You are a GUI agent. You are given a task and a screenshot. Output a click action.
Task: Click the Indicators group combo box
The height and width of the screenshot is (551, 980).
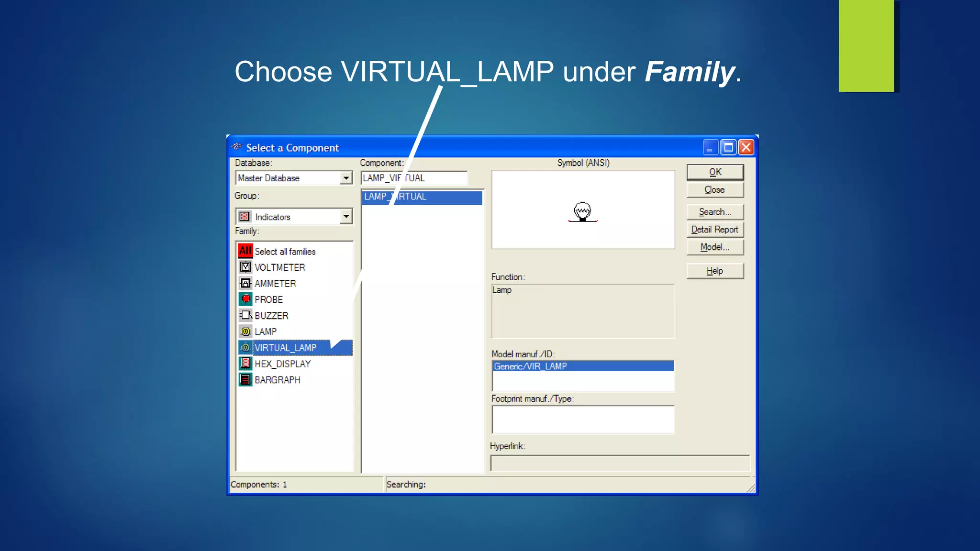tap(294, 217)
